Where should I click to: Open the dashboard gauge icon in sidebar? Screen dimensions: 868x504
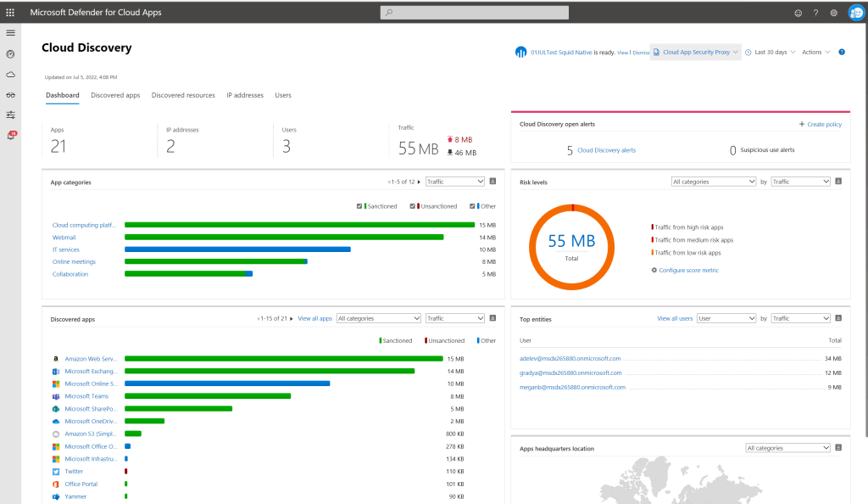[10, 53]
